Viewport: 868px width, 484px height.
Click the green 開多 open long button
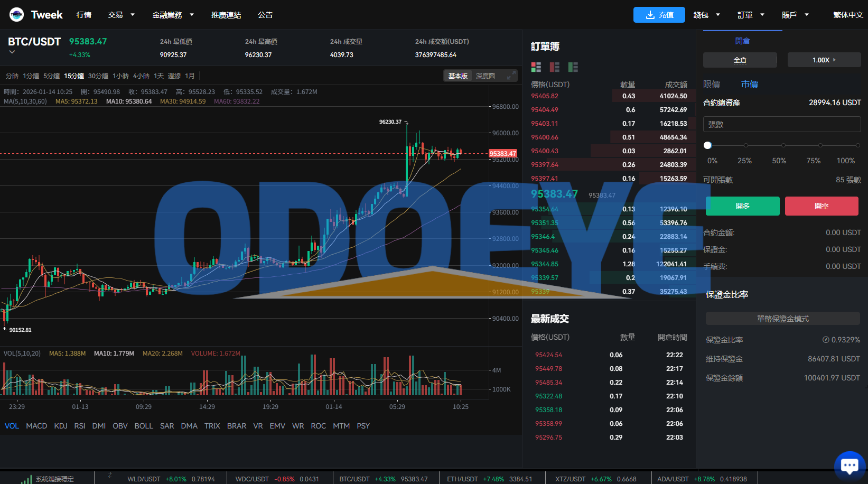(x=742, y=206)
